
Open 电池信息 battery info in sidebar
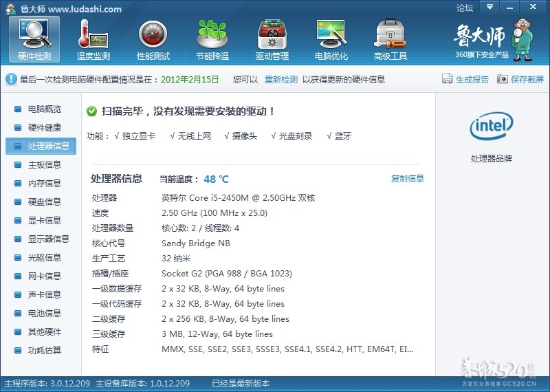pos(44,314)
